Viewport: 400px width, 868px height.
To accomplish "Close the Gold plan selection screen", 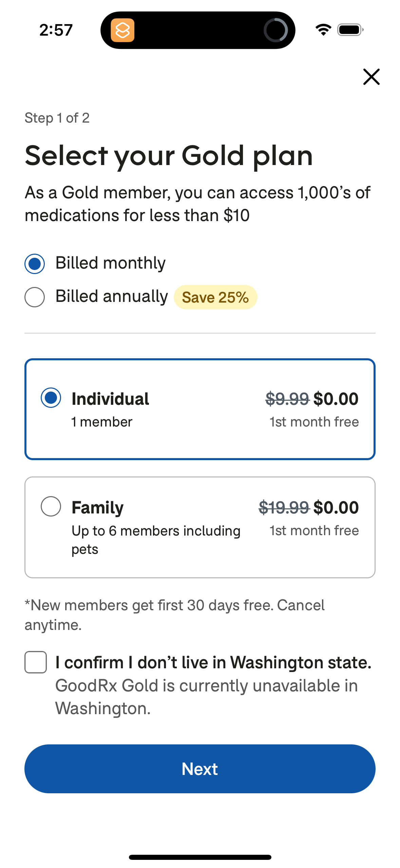I will pos(371,77).
